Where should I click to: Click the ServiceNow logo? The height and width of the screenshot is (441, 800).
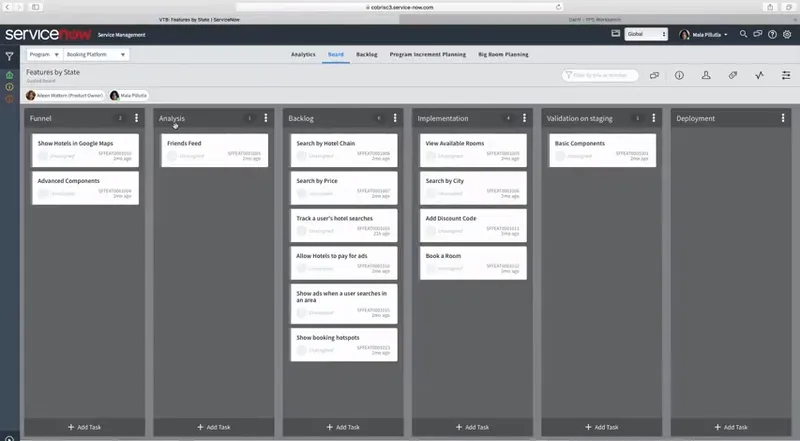48,34
